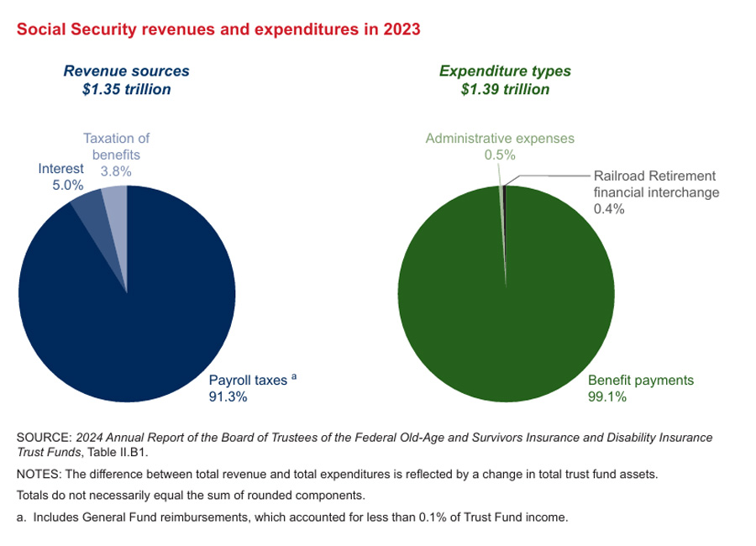Viewport: 756px width, 546px height.
Task: Click the dark navy Payroll taxes pie slice
Action: (x=126, y=319)
